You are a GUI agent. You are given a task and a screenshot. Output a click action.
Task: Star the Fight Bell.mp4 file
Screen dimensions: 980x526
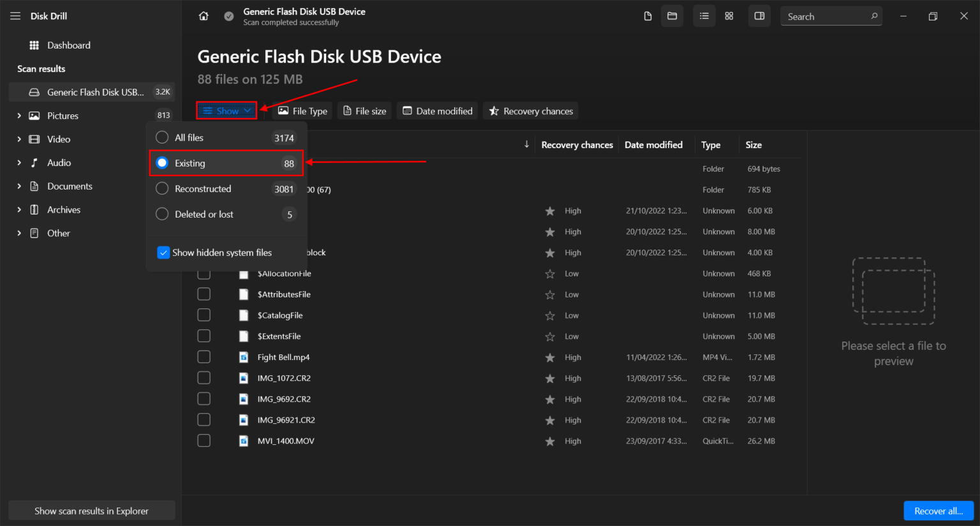click(550, 357)
